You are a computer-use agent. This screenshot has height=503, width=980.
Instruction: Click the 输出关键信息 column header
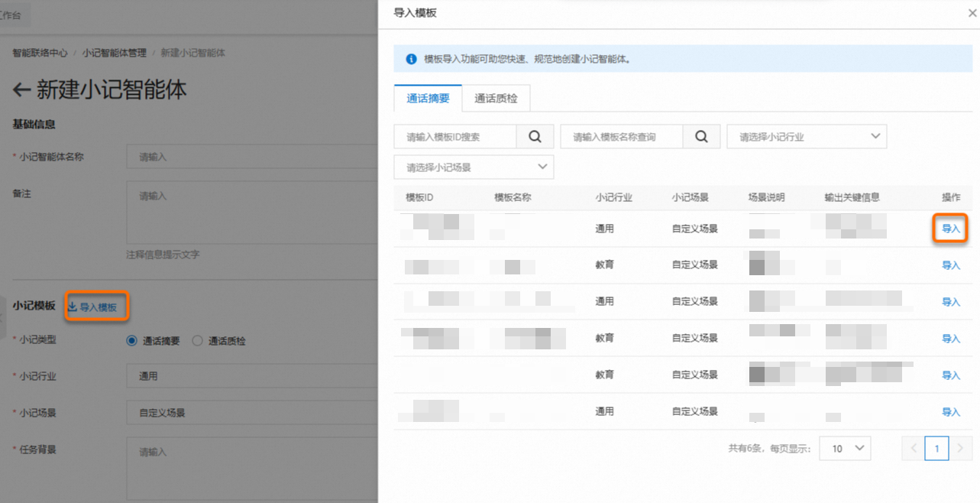point(852,197)
